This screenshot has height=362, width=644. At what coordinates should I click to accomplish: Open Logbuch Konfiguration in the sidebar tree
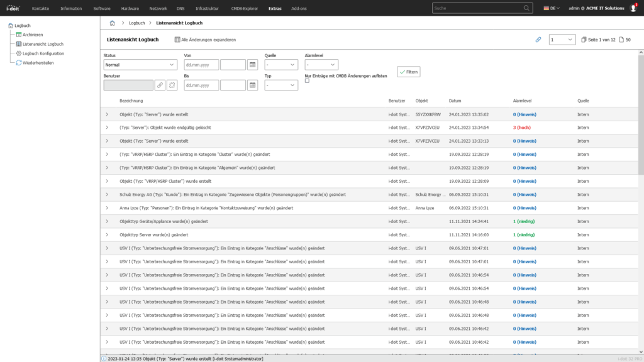tap(43, 53)
